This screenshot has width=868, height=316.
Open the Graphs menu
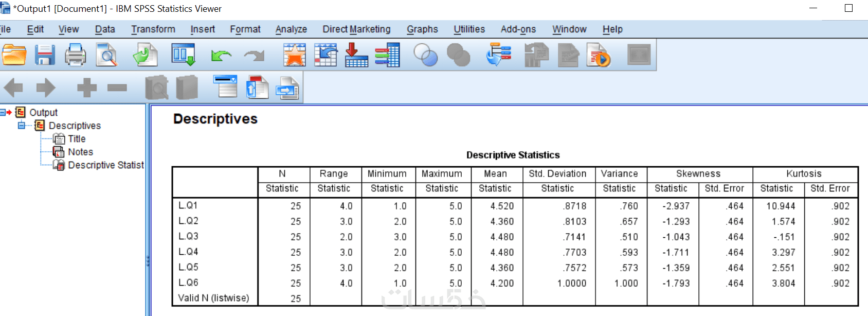422,29
